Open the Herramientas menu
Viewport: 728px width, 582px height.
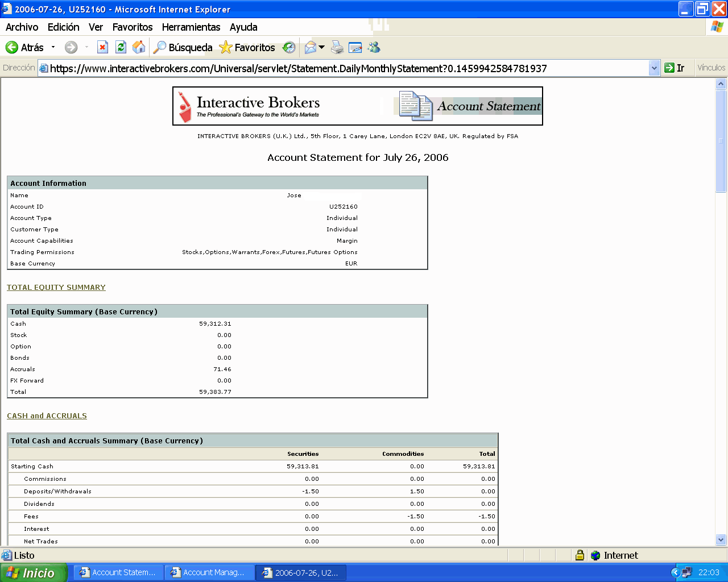click(191, 27)
